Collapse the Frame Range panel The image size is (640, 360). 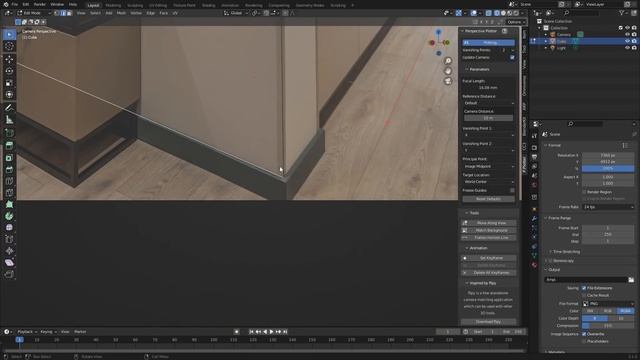(x=559, y=218)
